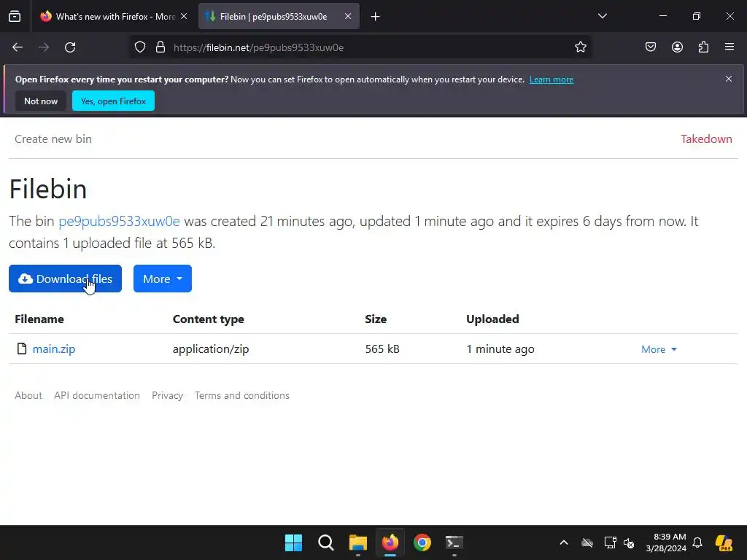Open the Extensions puzzle icon
The width and height of the screenshot is (747, 560).
[704, 47]
